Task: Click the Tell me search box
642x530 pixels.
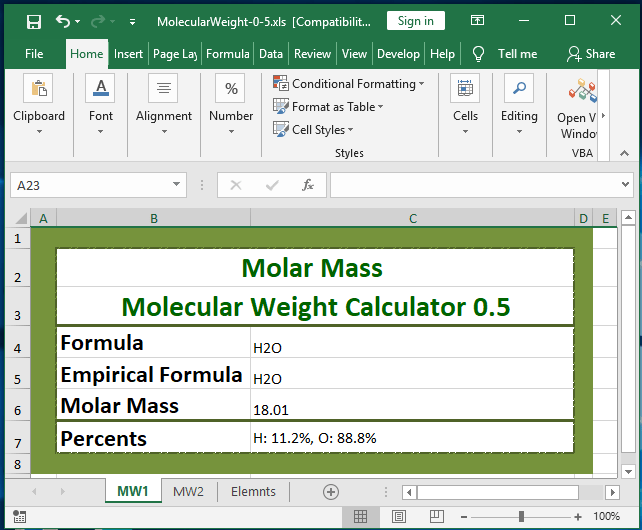Action: click(x=518, y=54)
